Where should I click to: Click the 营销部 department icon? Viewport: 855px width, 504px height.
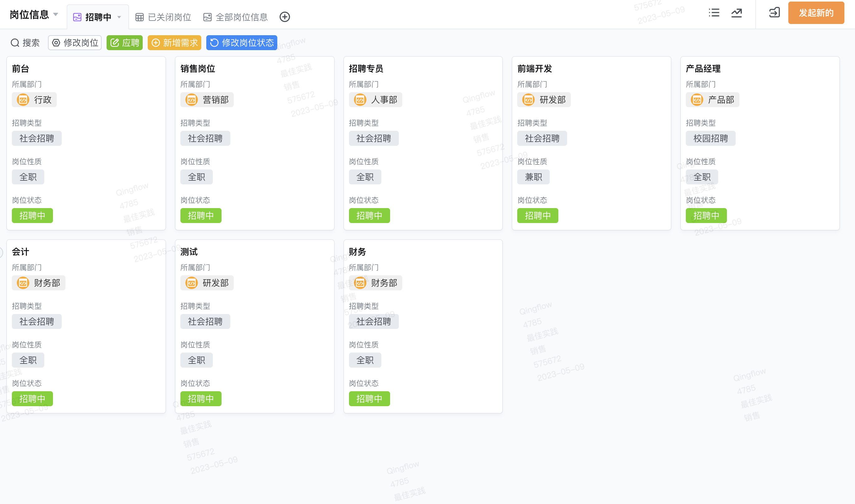(192, 100)
